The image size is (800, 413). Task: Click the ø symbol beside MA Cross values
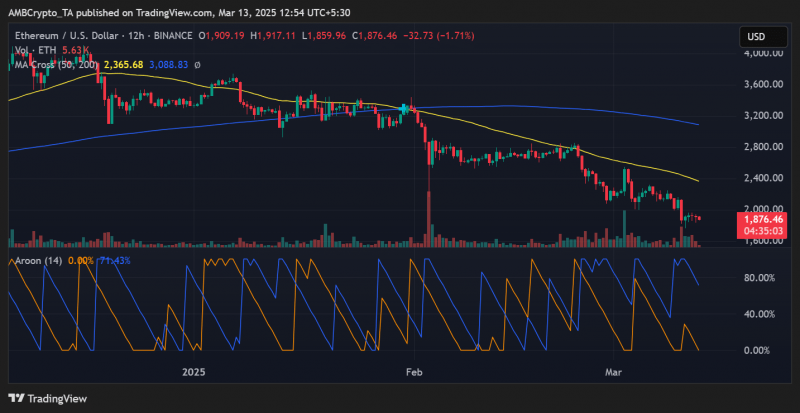[197, 65]
